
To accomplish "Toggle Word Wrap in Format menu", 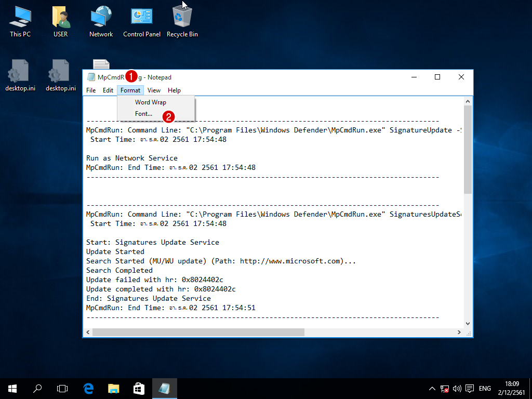I will [151, 102].
